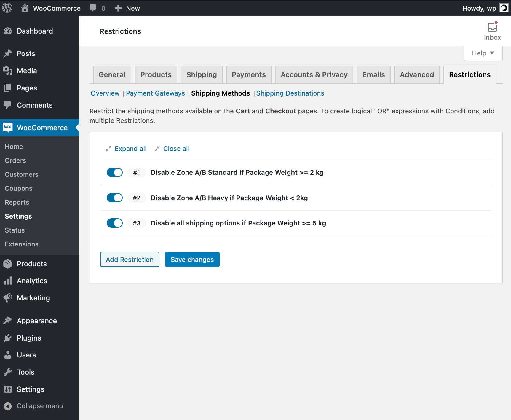
Task: Click the user avatar next to Howdy
Action: [504, 8]
